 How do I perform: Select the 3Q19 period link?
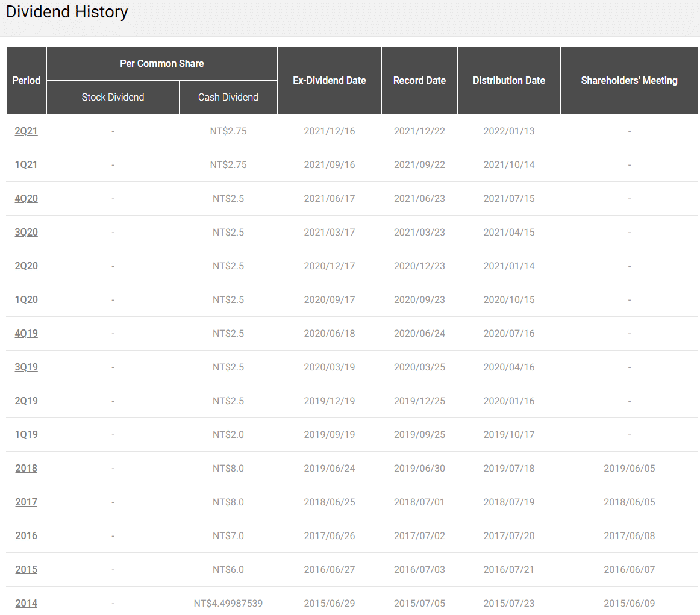(26, 367)
